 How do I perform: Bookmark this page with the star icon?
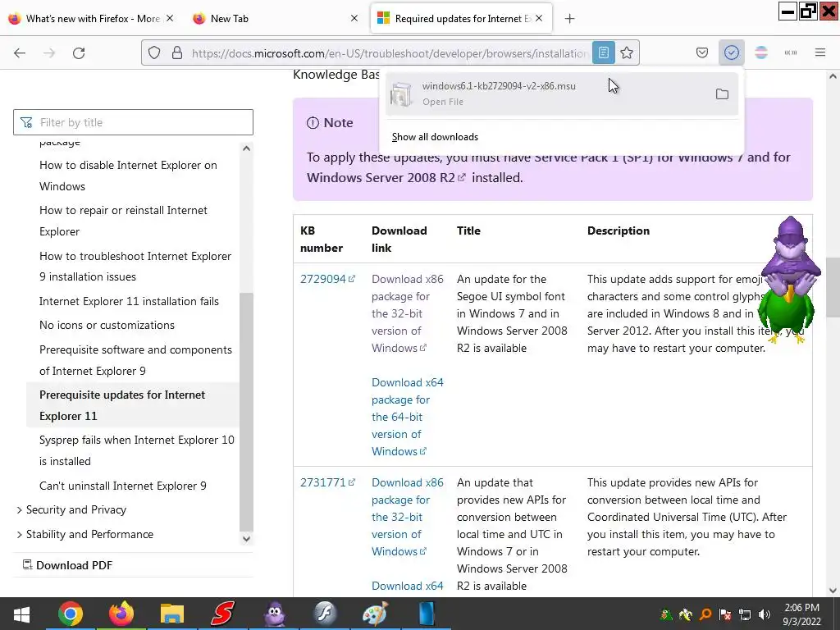coord(626,53)
